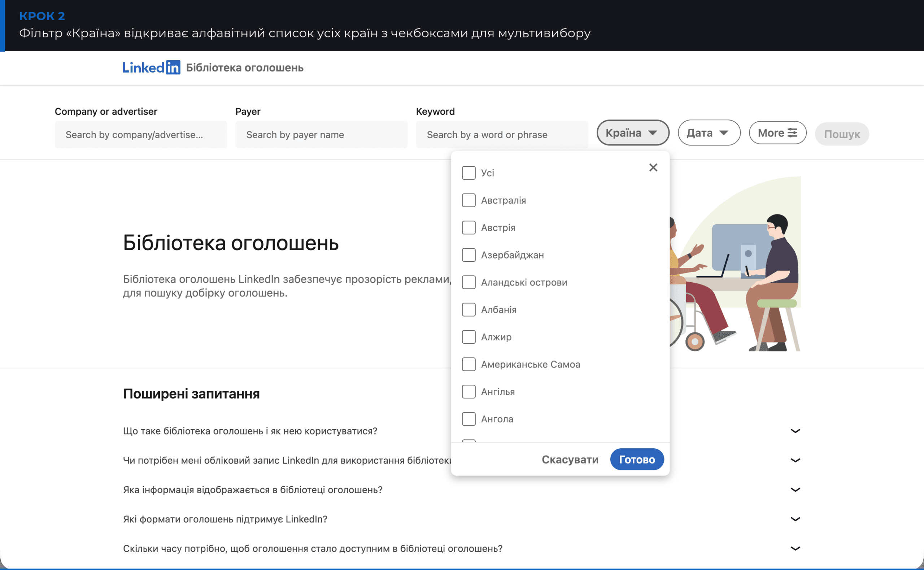
Task: Check the "Австрія" checkbox
Action: point(468,228)
